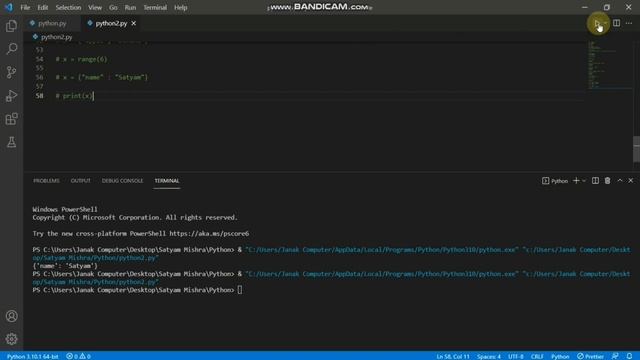Change language mode via Python status
Image resolution: width=640 pixels, height=360 pixels.
point(560,356)
